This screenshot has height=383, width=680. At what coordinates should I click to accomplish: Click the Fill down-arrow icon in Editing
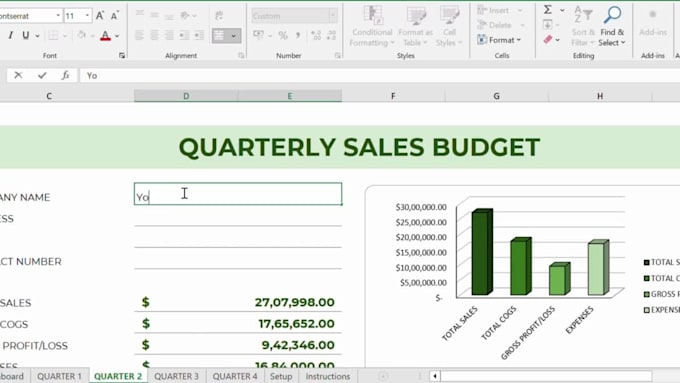coord(548,24)
